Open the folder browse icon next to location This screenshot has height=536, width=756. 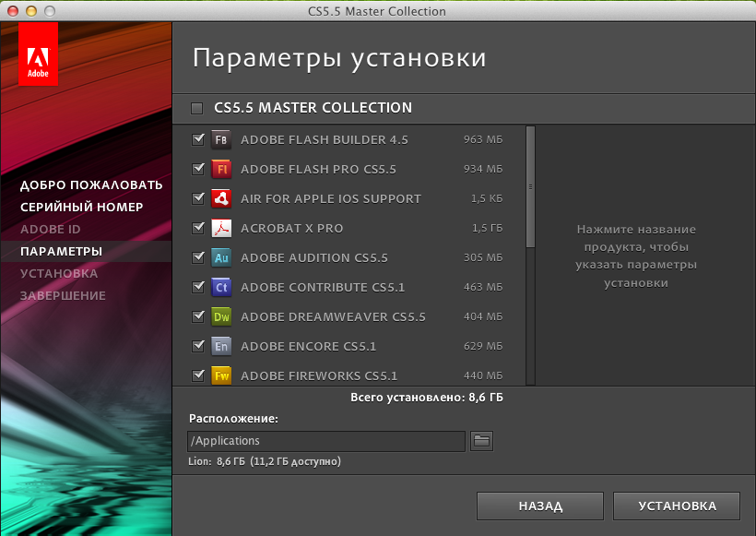click(481, 441)
